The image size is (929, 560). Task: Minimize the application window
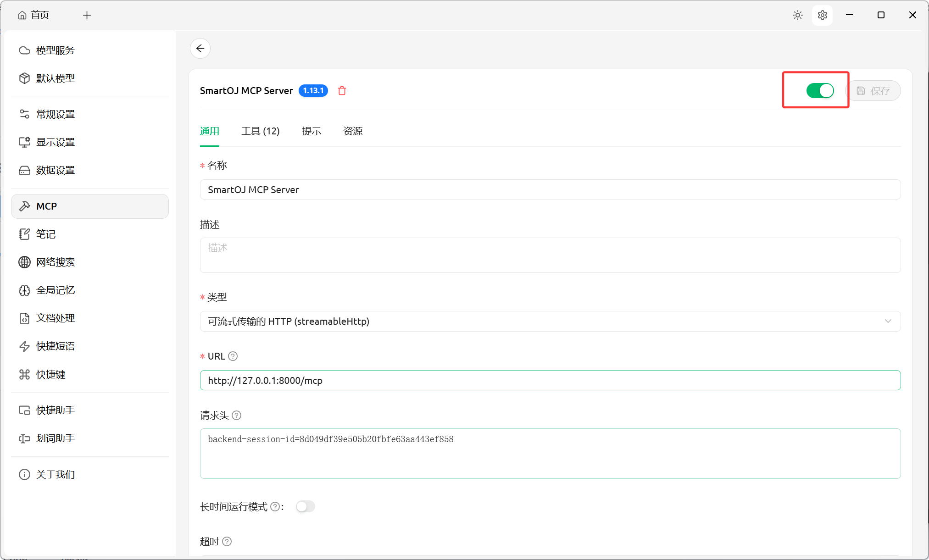click(x=850, y=15)
